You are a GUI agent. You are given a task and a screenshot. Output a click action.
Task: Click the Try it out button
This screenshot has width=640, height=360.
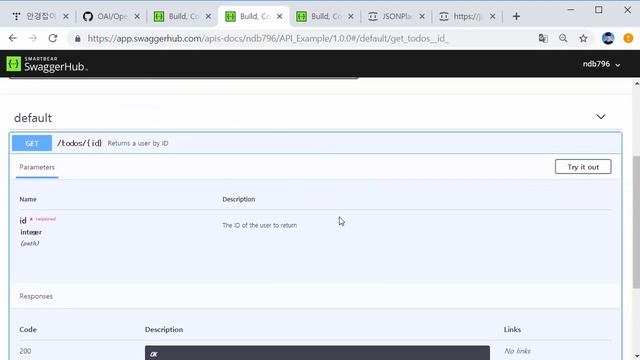click(x=583, y=167)
